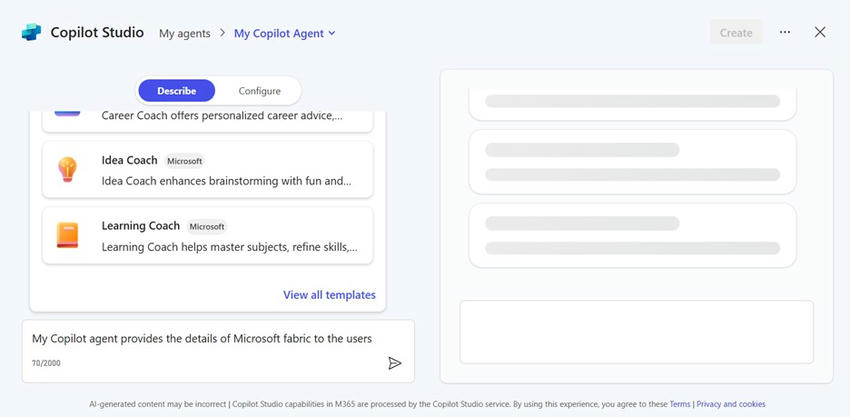The height and width of the screenshot is (417, 850).
Task: Click the empty preview input box
Action: pyautogui.click(x=636, y=332)
